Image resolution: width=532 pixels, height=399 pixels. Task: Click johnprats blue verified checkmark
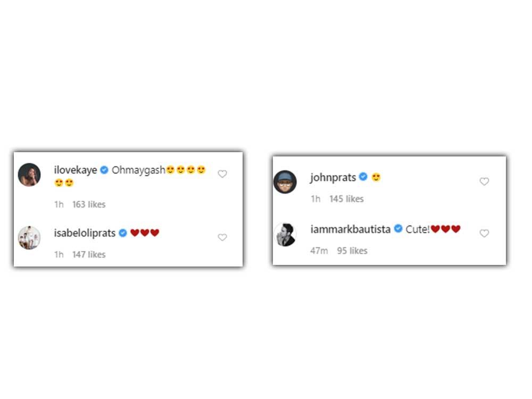tap(363, 177)
